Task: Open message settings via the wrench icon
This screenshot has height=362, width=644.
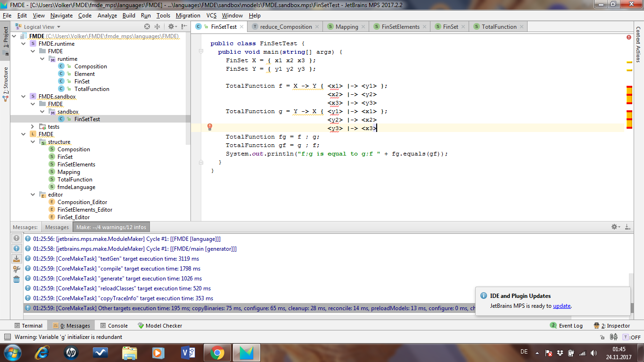Action: pos(17,269)
